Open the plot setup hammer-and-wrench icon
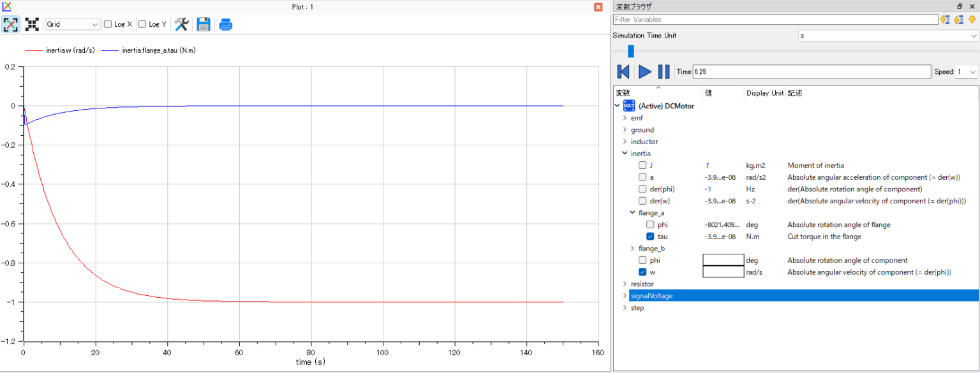 click(x=181, y=24)
